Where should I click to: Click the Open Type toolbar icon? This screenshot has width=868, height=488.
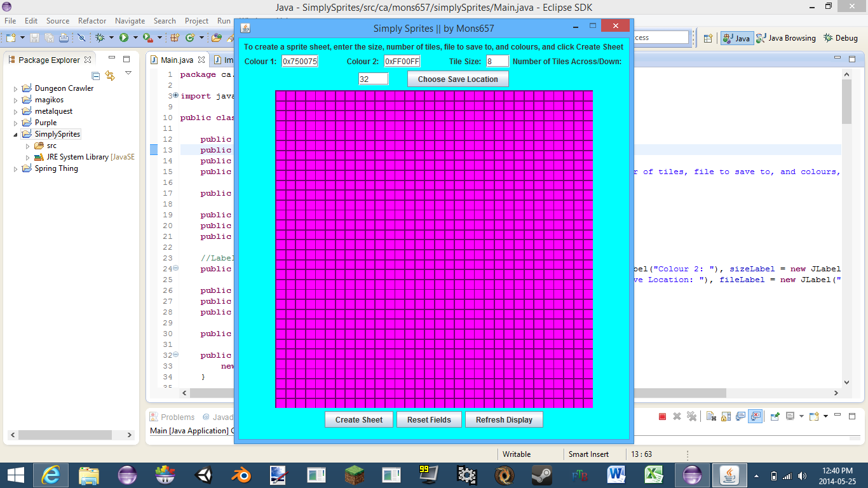pyautogui.click(x=217, y=37)
